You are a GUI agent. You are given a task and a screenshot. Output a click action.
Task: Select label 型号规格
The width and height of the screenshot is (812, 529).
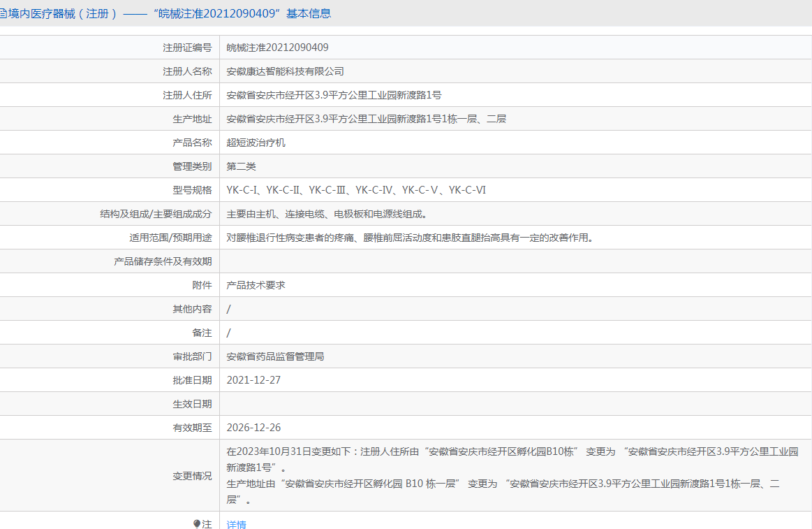click(192, 190)
